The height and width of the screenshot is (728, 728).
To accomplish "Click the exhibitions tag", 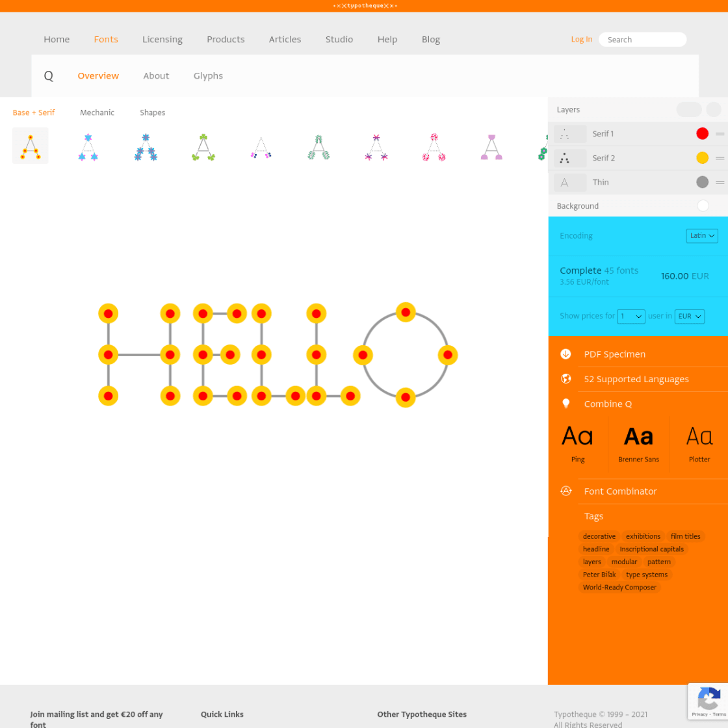I will coord(643,536).
